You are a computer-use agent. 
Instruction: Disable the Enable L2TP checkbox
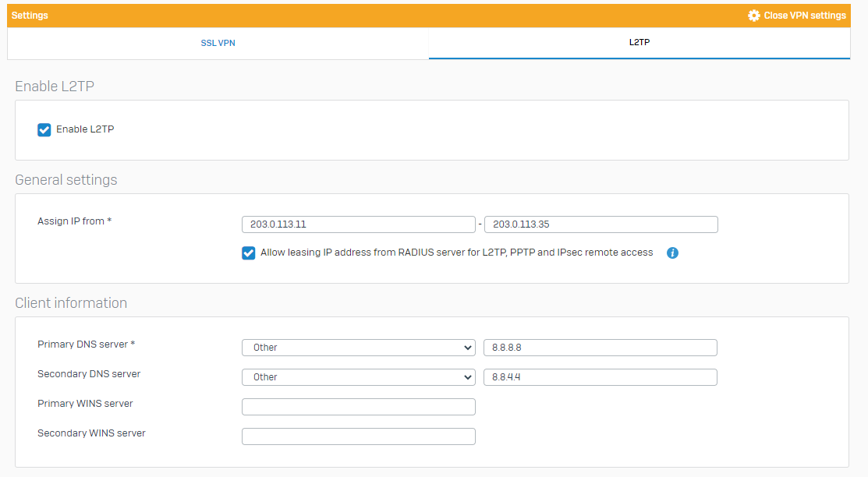(44, 129)
